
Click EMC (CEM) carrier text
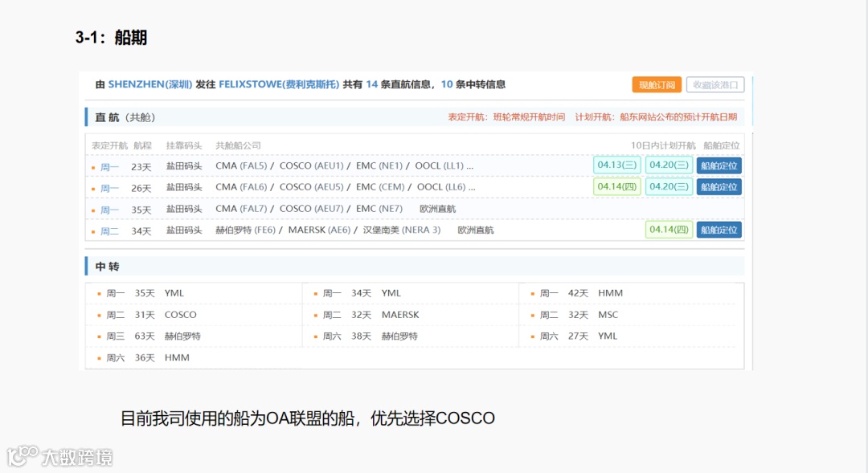click(380, 187)
